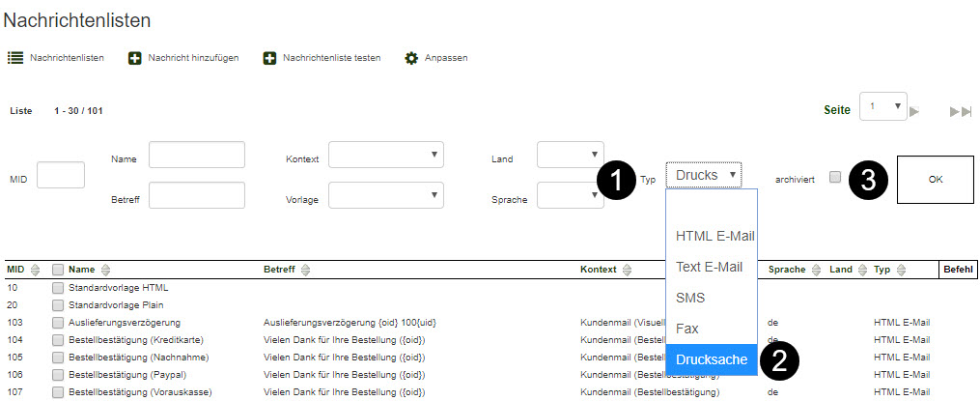The image size is (980, 401).
Task: Check the select-all checkbox in table header
Action: point(58,271)
